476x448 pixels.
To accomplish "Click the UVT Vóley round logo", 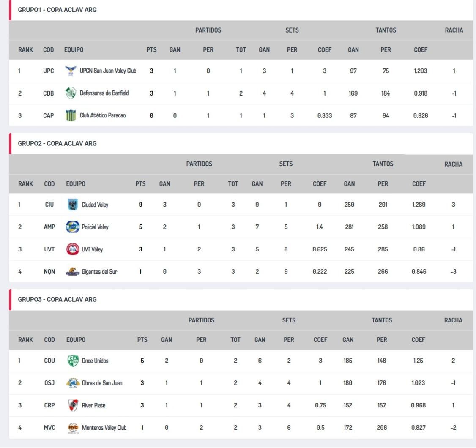I will 73,249.
